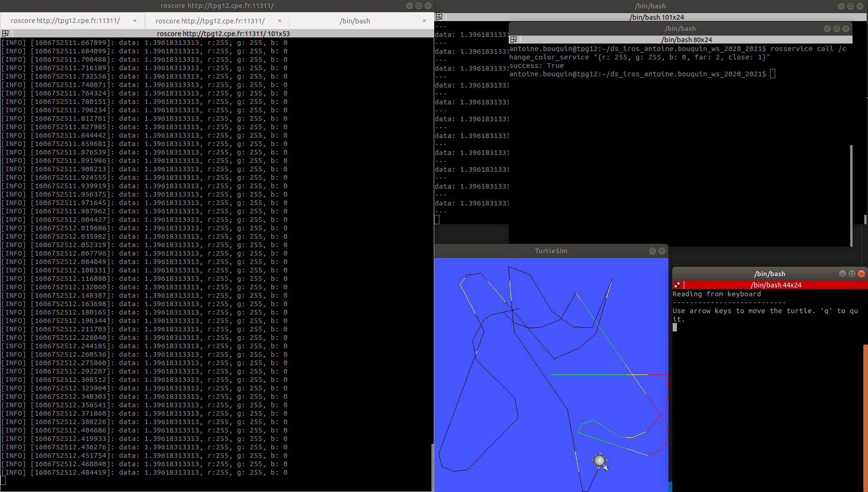Open grid menu icon in /bin/bash 80x24 titlebar

[x=513, y=39]
